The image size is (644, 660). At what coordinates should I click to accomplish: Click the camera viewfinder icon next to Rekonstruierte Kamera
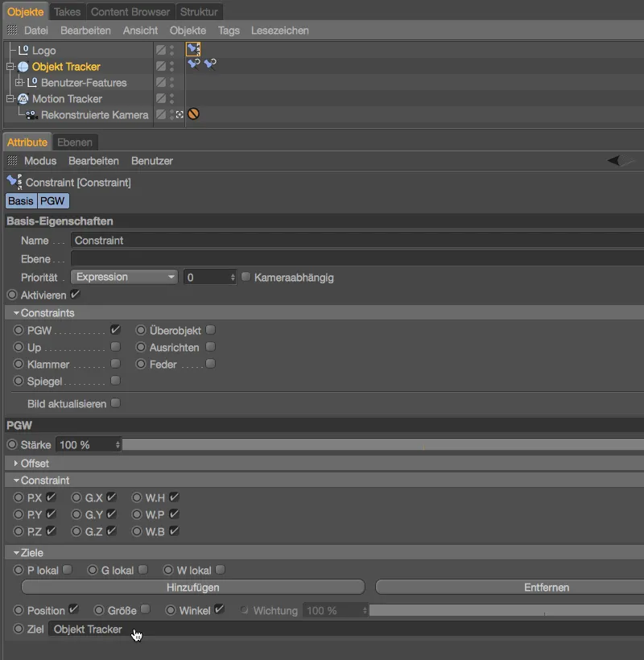coord(180,114)
